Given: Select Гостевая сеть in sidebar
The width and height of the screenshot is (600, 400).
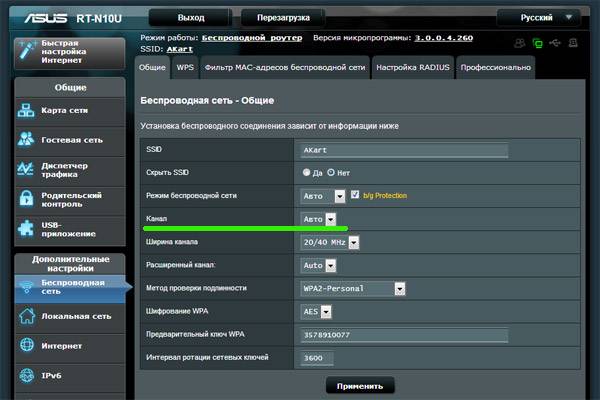Looking at the screenshot, I should pyautogui.click(x=70, y=140).
